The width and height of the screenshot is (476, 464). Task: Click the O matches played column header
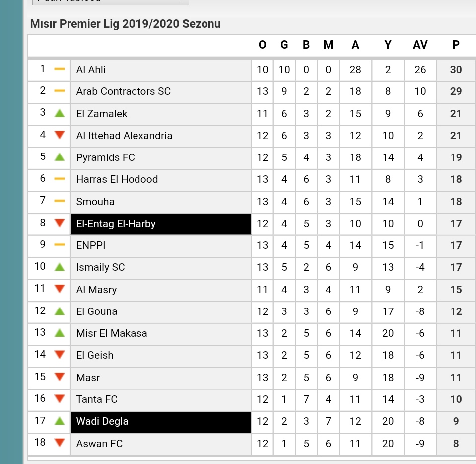coord(262,45)
